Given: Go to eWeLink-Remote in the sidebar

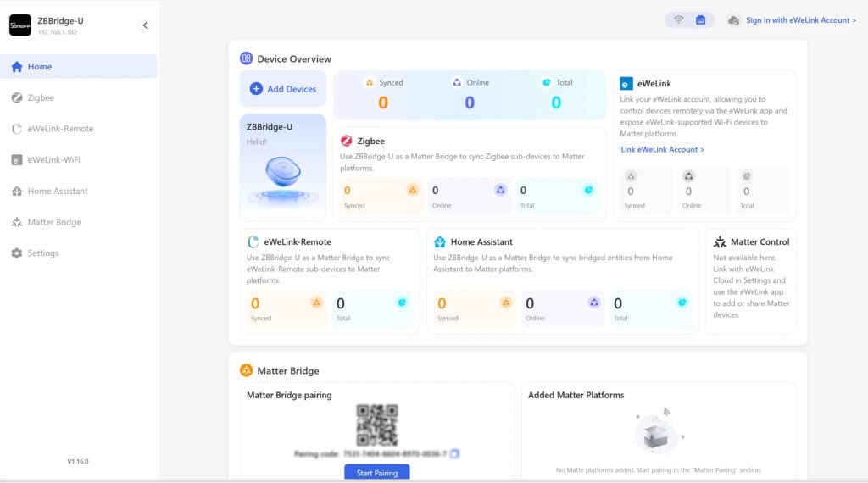Looking at the screenshot, I should (79, 128).
